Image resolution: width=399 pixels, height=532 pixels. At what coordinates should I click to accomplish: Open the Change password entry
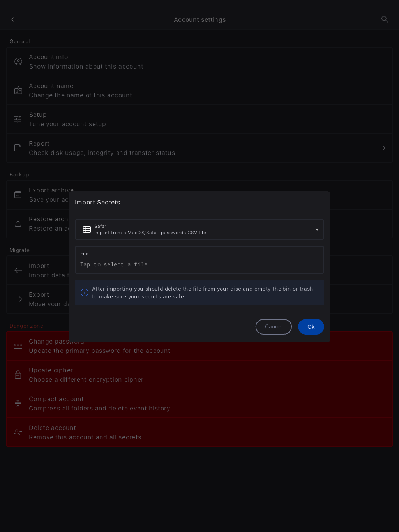199,346
